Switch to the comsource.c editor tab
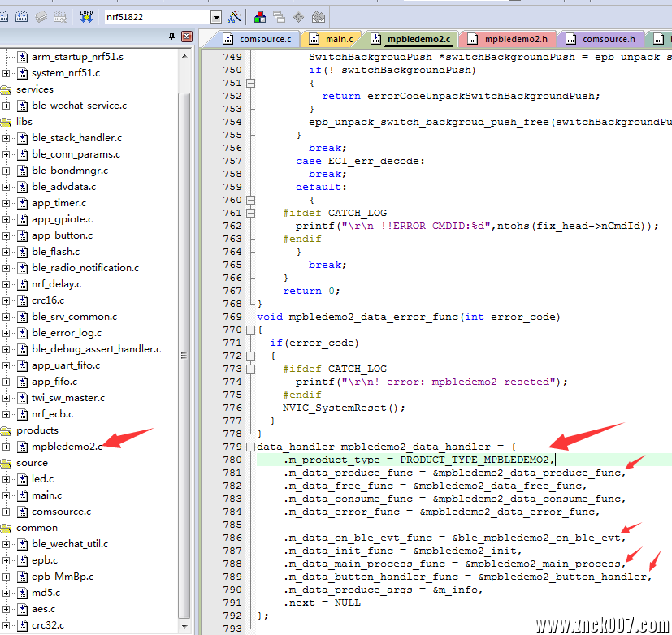Image resolution: width=672 pixels, height=635 pixels. (257, 39)
